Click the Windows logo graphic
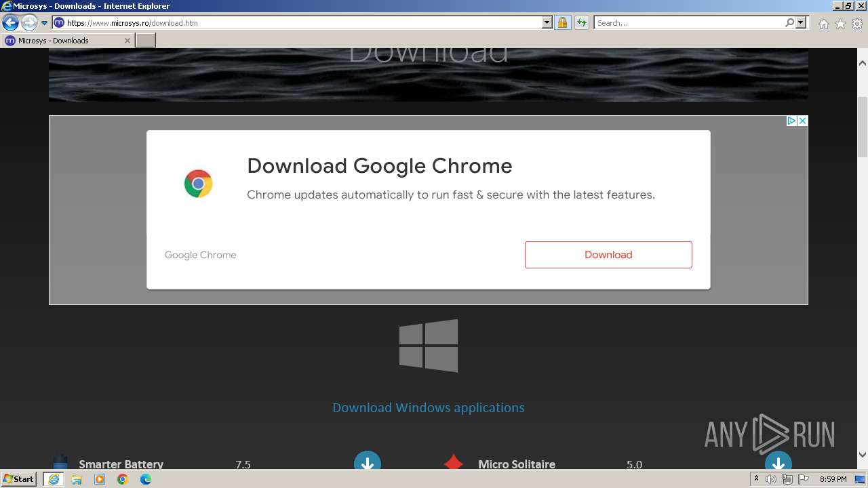Screen dimensions: 868x488 point(429,346)
